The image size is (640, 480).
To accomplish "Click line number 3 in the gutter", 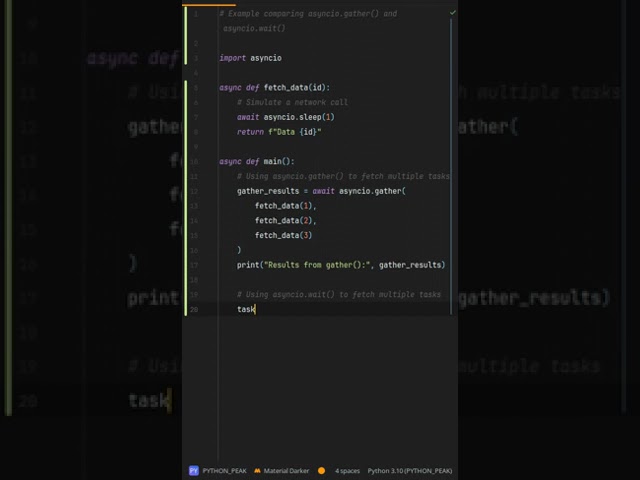I will point(195,58).
